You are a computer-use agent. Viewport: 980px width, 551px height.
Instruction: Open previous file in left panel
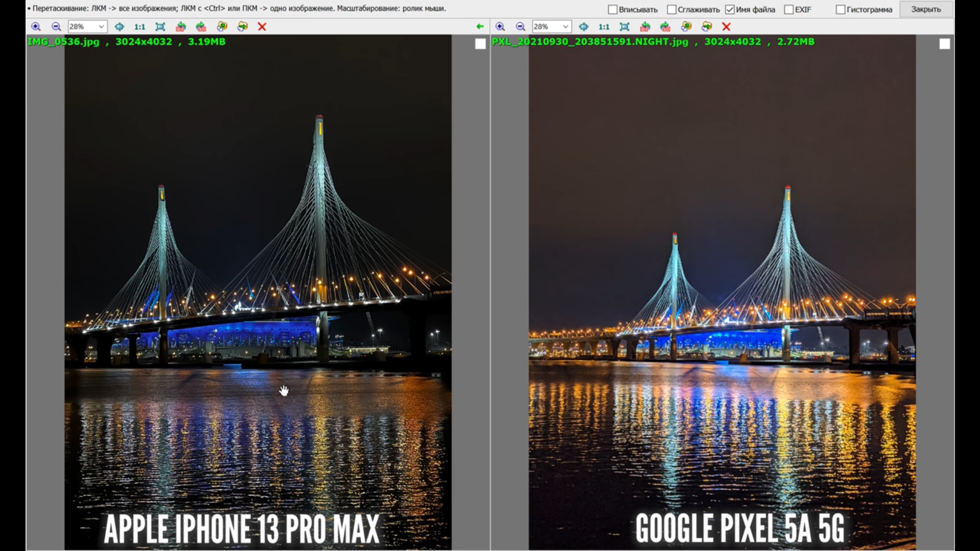pyautogui.click(x=222, y=27)
